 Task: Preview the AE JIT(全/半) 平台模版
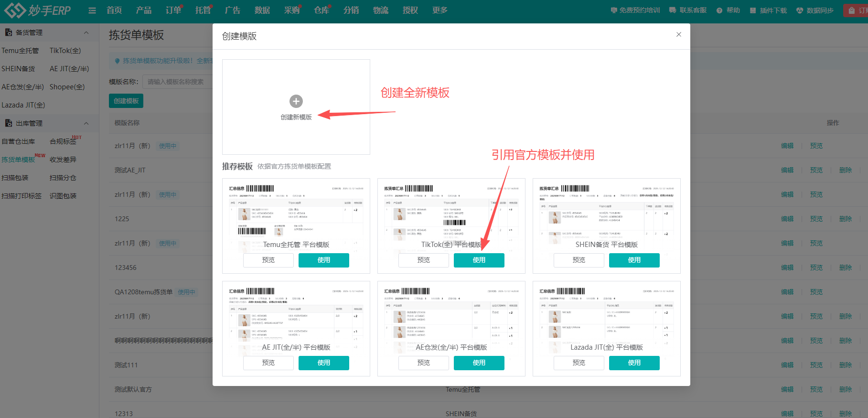tap(268, 363)
